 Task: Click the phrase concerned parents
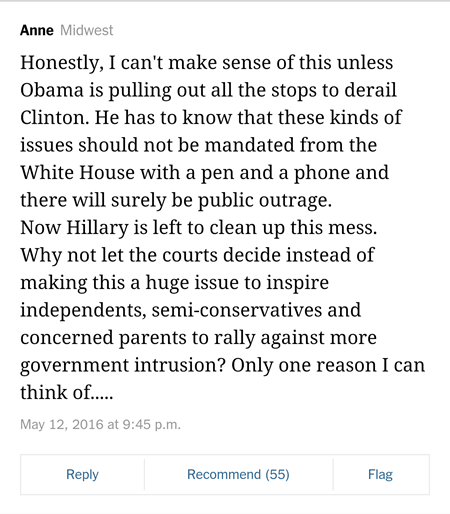tap(103, 338)
